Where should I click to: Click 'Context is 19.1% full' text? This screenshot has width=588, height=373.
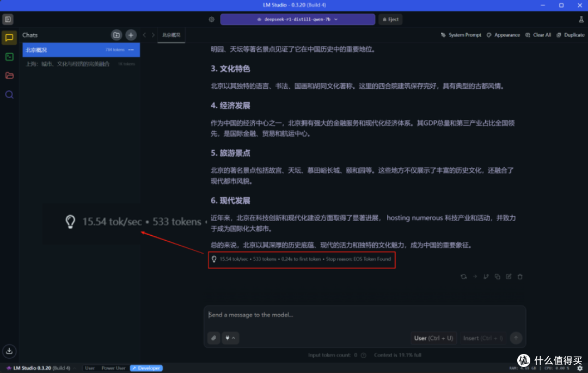(397, 356)
